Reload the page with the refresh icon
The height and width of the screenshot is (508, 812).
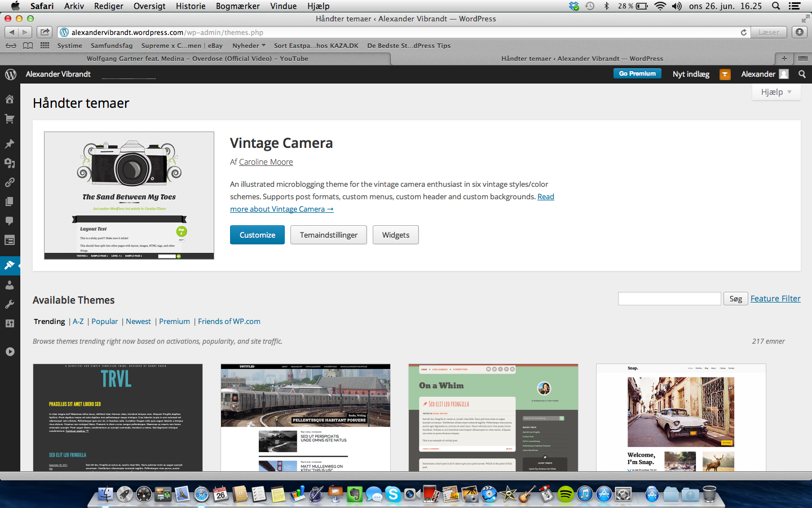click(x=743, y=32)
